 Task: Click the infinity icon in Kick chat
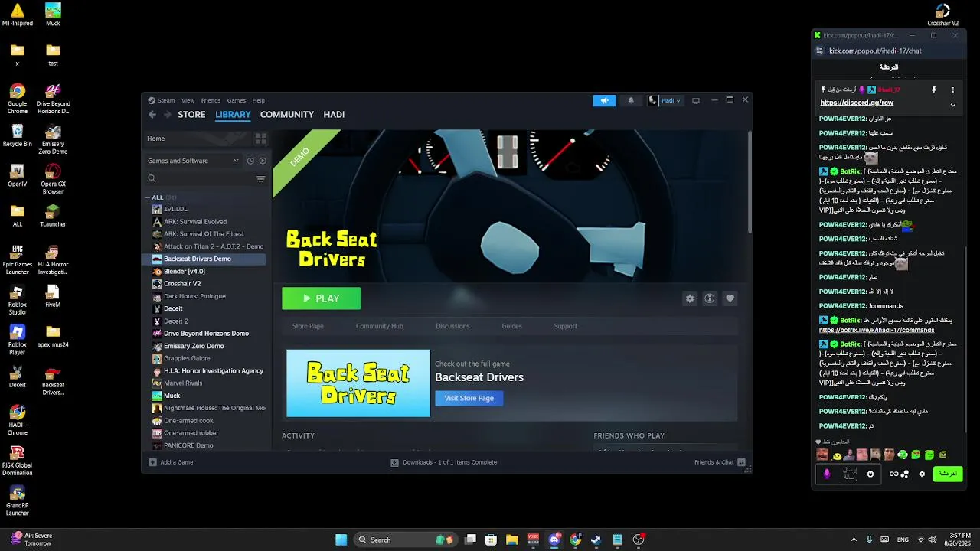(x=893, y=474)
